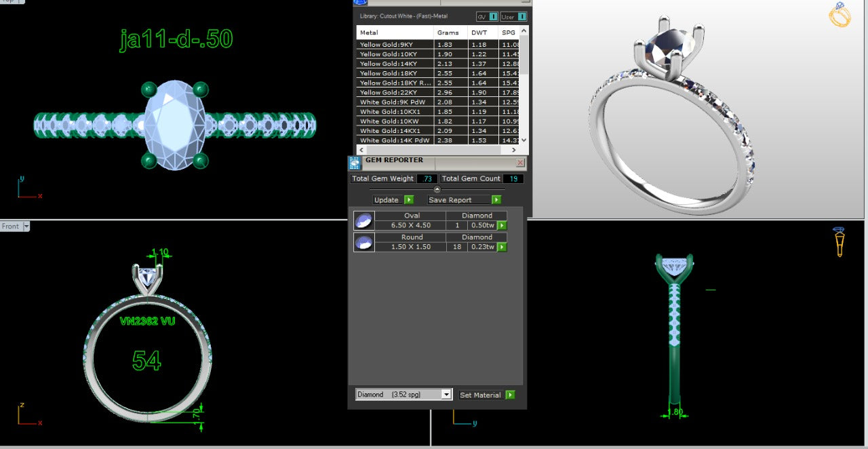This screenshot has height=449, width=868.
Task: Click the Metal column header
Action: point(395,33)
